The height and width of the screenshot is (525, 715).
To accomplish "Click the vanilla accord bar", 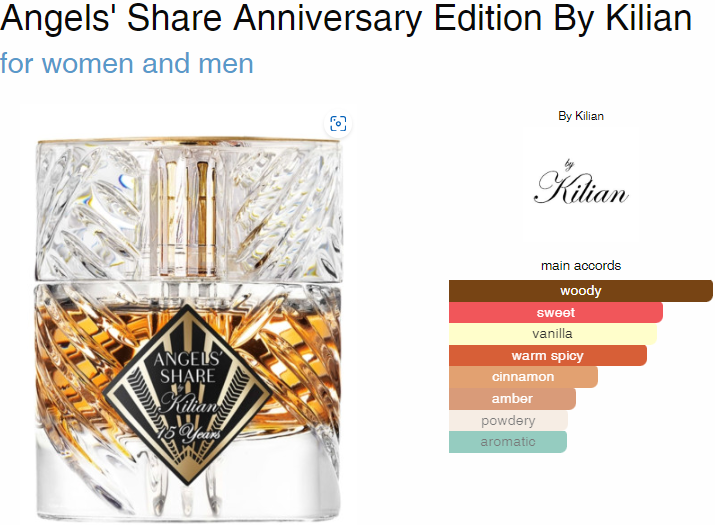I will pos(553,334).
